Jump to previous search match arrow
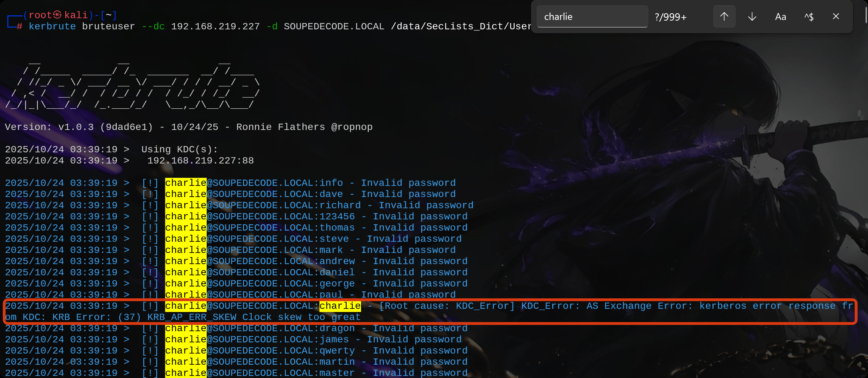This screenshot has height=378, width=868. click(724, 16)
